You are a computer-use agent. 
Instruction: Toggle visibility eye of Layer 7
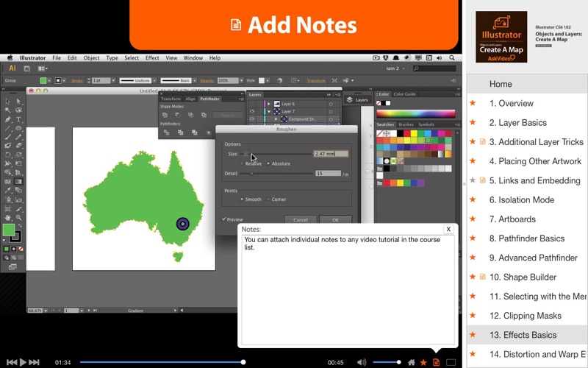[x=252, y=112]
